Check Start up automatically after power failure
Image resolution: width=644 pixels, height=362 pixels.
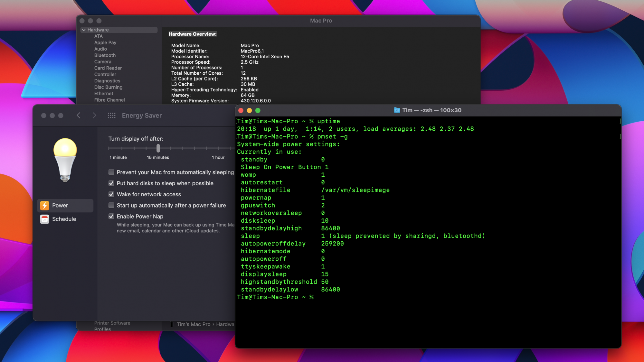pos(111,205)
